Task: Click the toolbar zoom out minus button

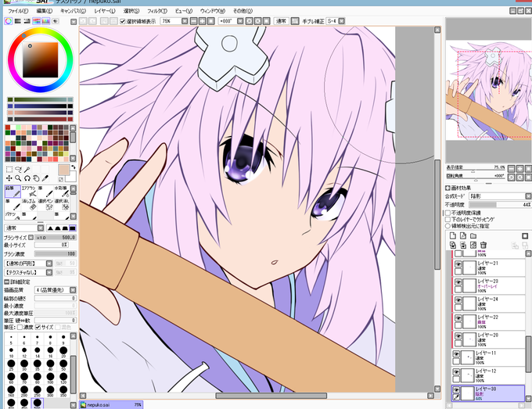Action: 193,21
